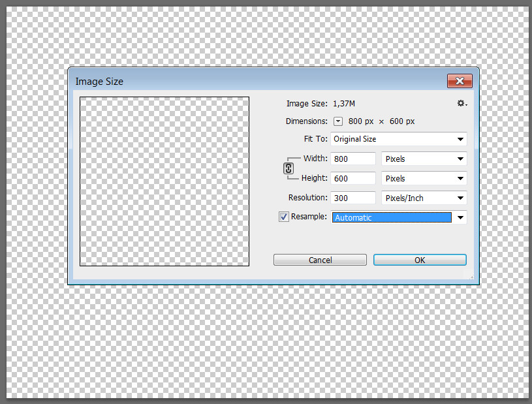Open the Width units Pixels dropdown

click(x=424, y=159)
